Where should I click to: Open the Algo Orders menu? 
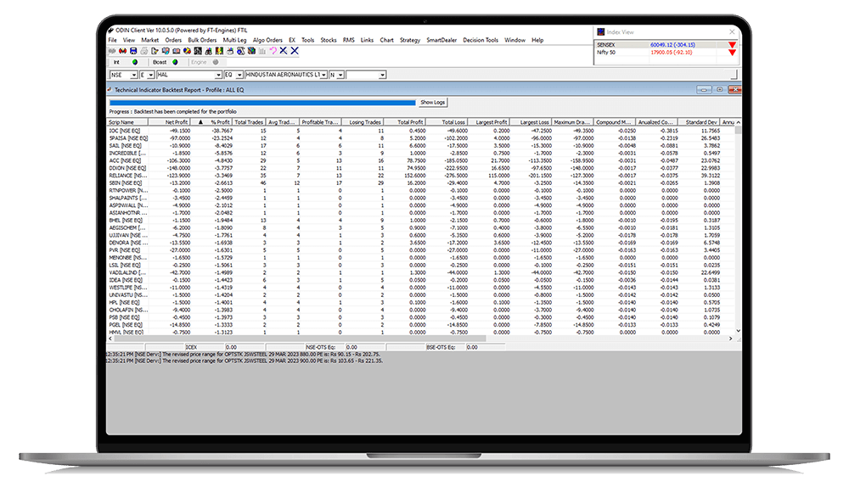(267, 40)
